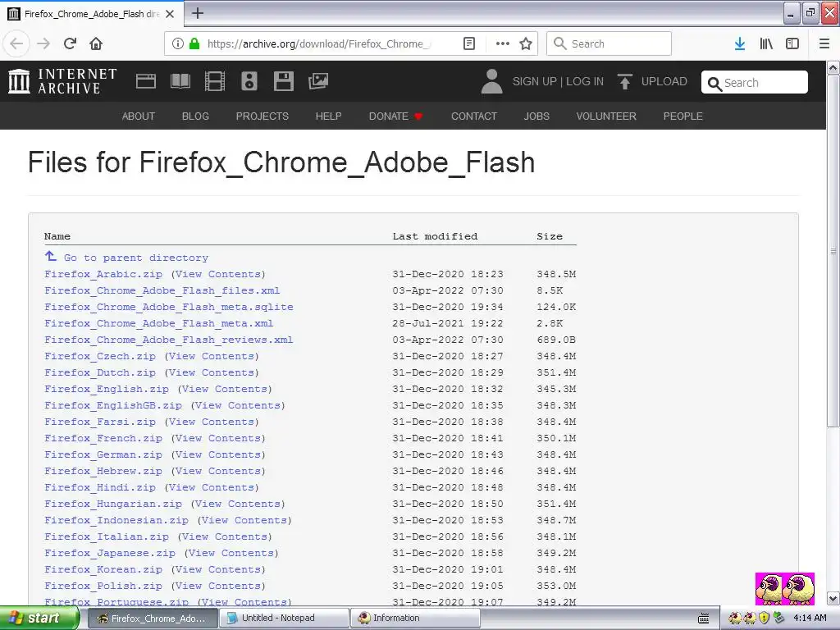The image size is (840, 630).
Task: View Contents of Firefox_Korean.zip
Action: [218, 569]
